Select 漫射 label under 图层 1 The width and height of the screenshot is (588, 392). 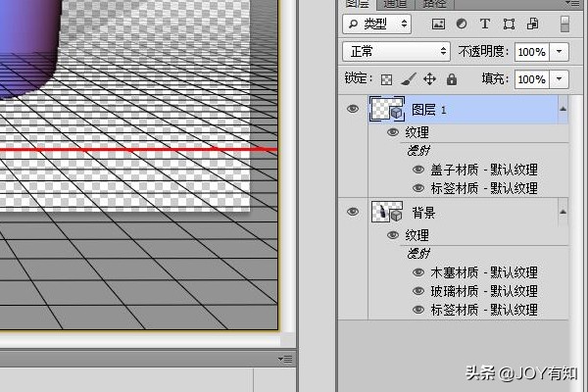pos(418,151)
